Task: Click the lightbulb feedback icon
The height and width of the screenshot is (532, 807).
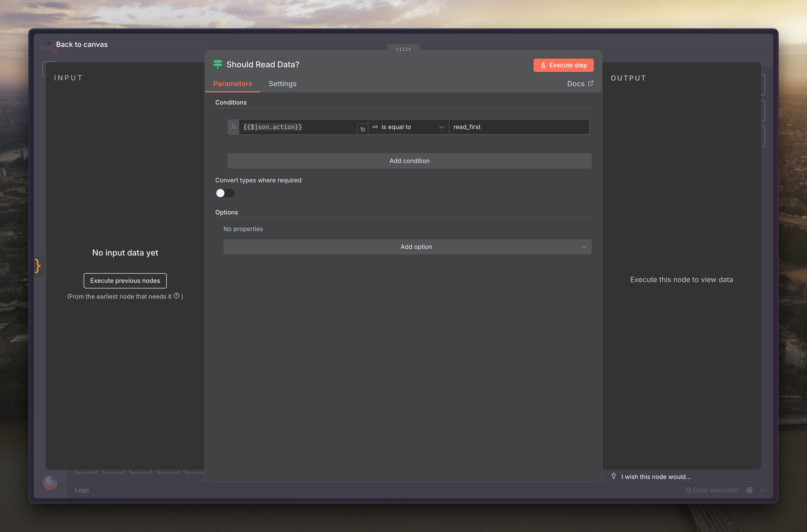Action: pos(614,476)
